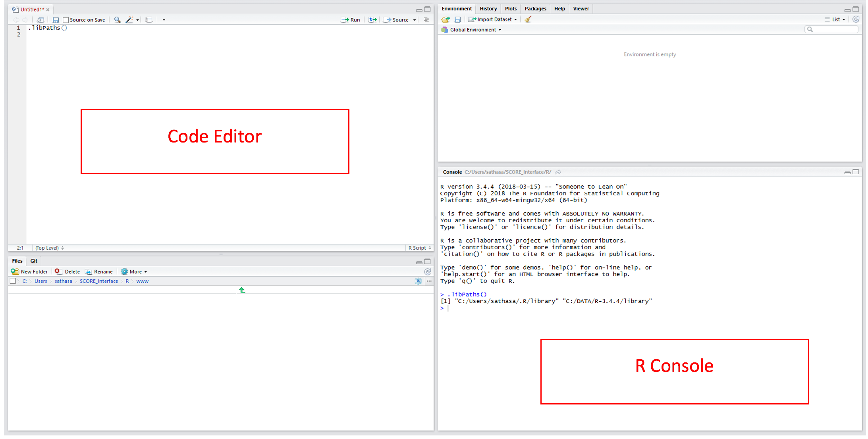Click the go to parent directory arrow
Image resolution: width=868 pixels, height=439 pixels.
(242, 291)
